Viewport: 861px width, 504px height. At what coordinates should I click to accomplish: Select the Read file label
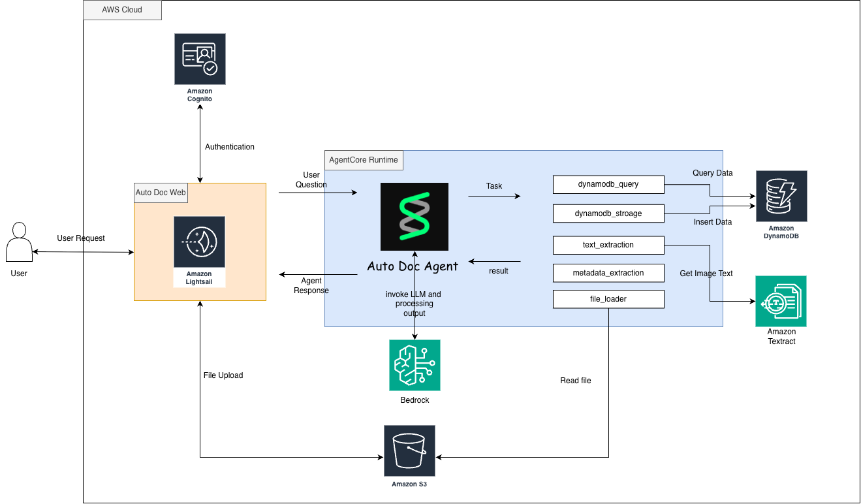coord(576,381)
